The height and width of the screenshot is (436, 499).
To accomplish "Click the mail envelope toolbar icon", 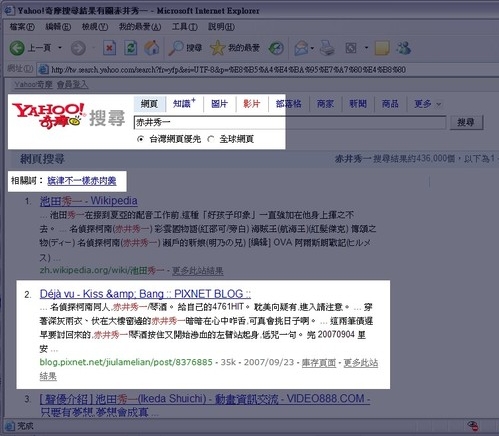I will click(301, 48).
